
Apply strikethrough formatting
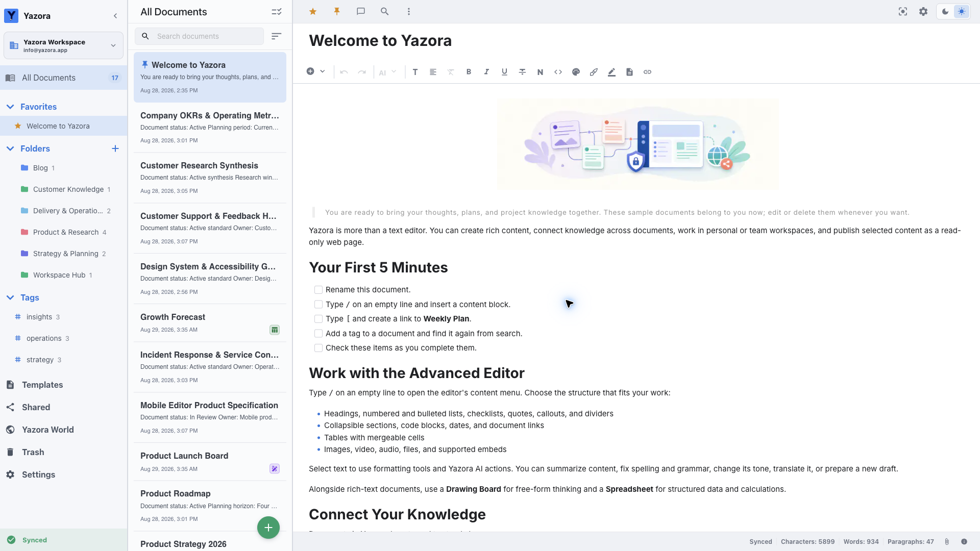point(522,72)
